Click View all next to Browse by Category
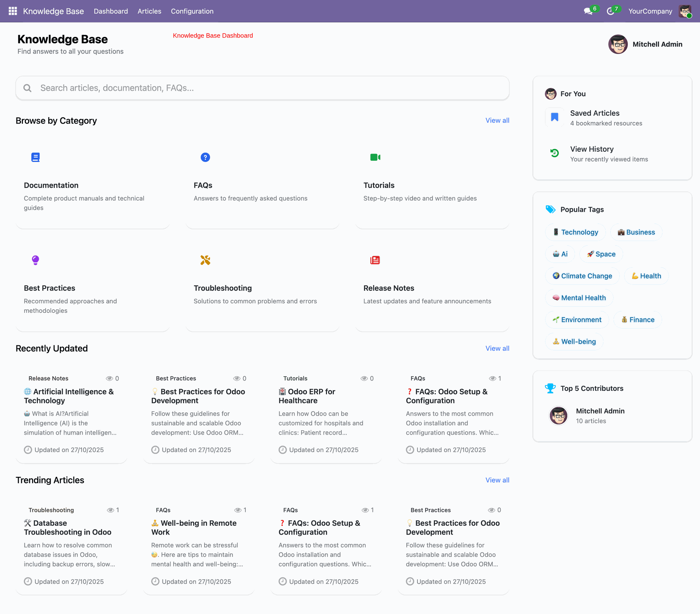The image size is (700, 614). 497,120
